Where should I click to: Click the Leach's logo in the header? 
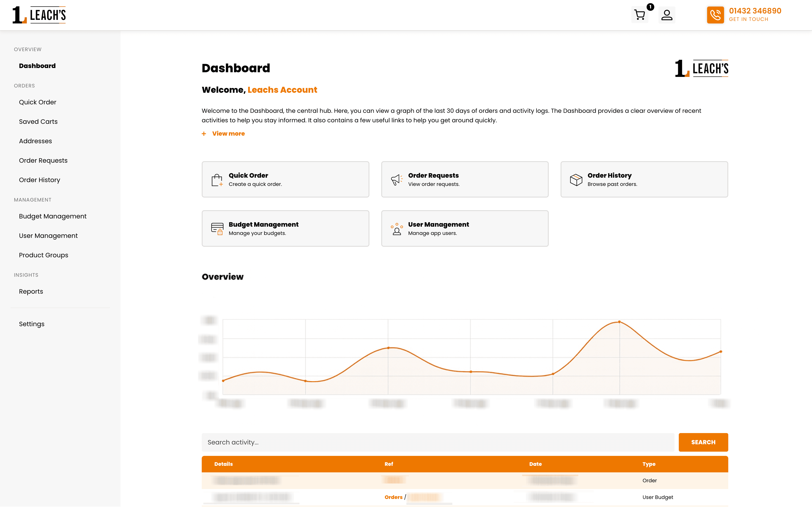(x=39, y=15)
